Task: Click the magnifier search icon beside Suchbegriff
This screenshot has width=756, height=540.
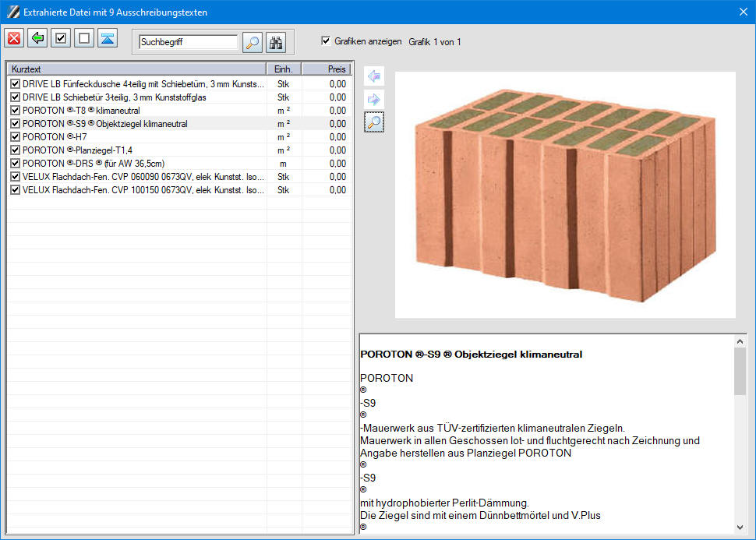Action: pos(253,42)
